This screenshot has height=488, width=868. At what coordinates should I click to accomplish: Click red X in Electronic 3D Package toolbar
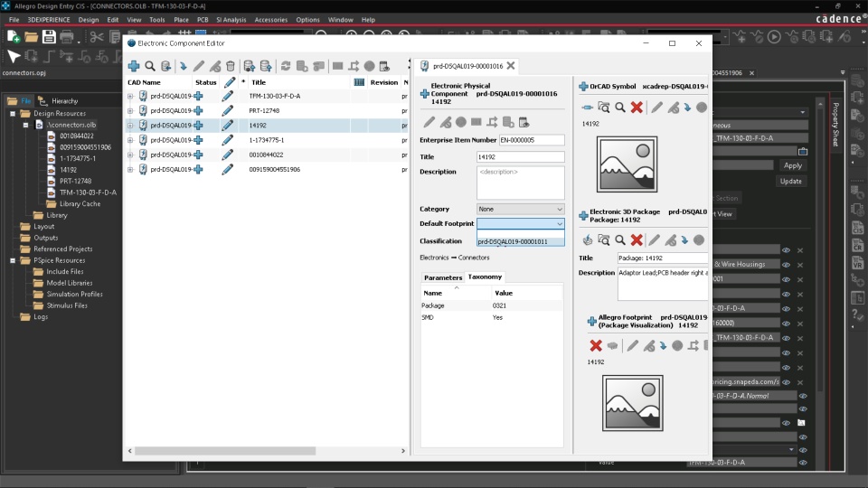[x=637, y=239]
